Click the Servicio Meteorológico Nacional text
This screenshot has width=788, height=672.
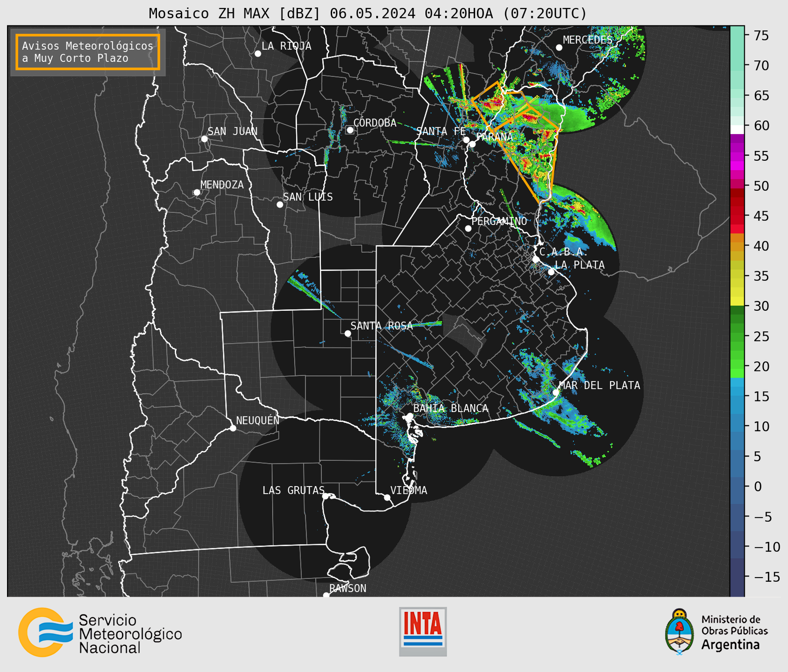pos(130,634)
